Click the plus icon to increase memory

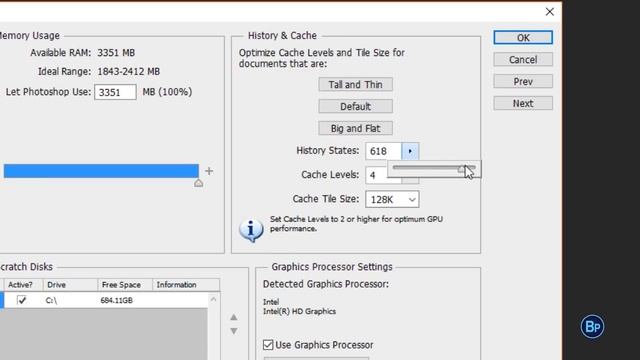(209, 171)
